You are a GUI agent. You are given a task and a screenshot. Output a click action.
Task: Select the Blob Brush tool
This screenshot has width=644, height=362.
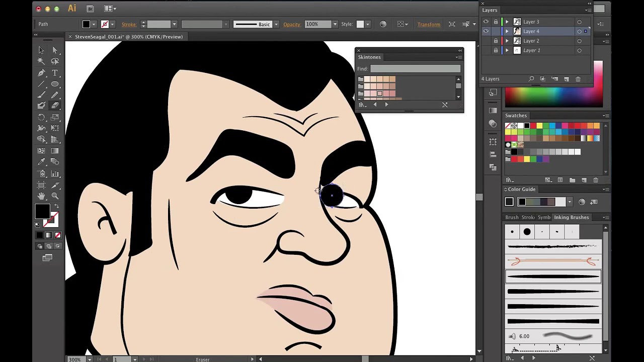[41, 106]
